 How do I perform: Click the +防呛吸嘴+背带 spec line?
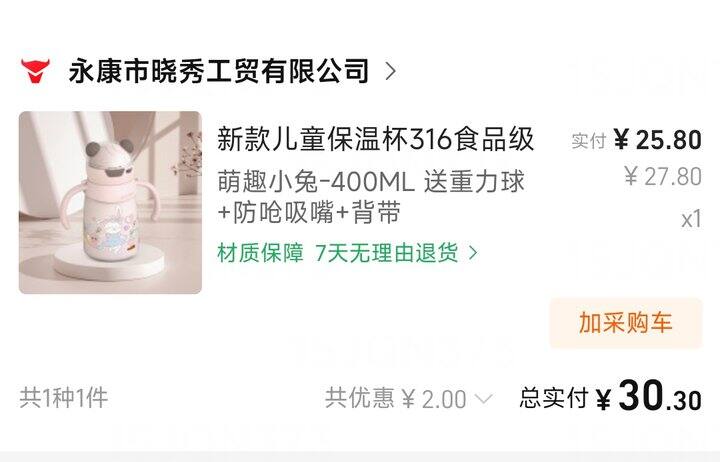click(309, 212)
